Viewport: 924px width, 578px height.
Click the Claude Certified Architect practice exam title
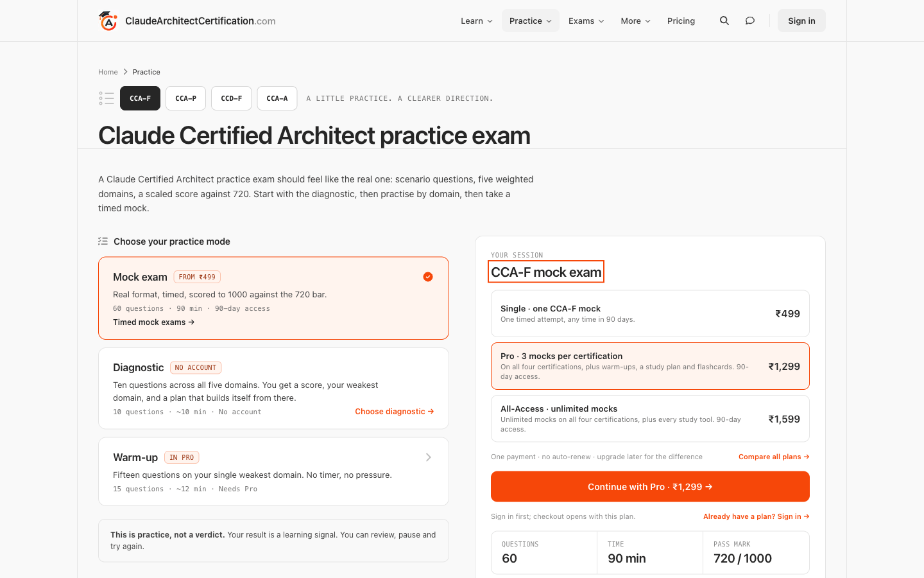coord(314,136)
